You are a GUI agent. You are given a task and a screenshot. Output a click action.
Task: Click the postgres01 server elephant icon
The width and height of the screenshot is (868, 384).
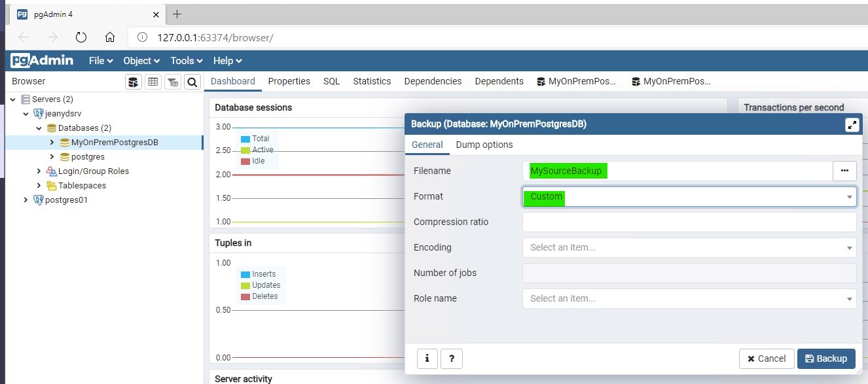(39, 200)
